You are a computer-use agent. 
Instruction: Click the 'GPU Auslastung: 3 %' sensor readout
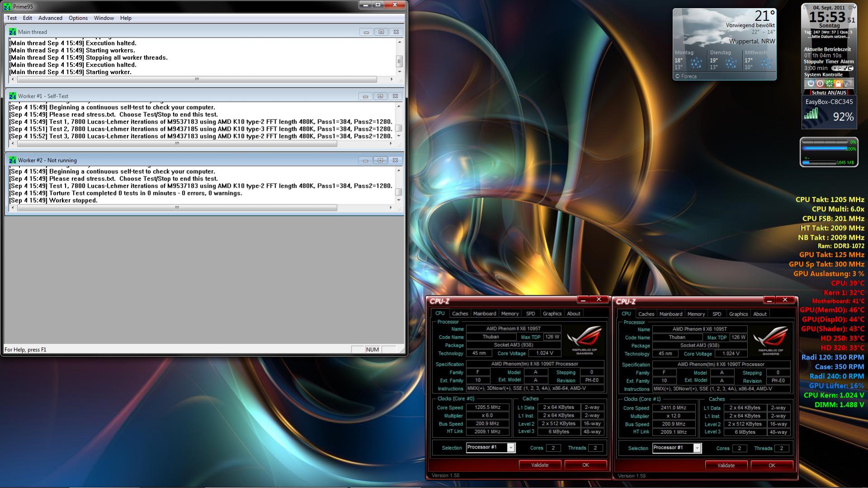coord(829,274)
